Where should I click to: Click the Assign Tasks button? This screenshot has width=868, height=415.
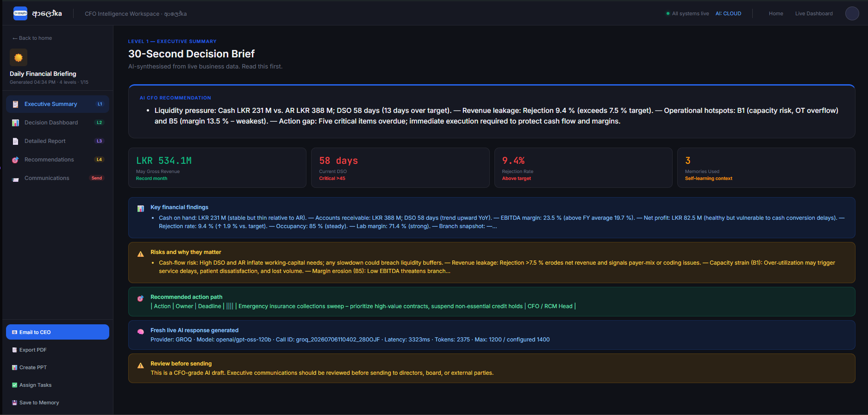click(57, 385)
